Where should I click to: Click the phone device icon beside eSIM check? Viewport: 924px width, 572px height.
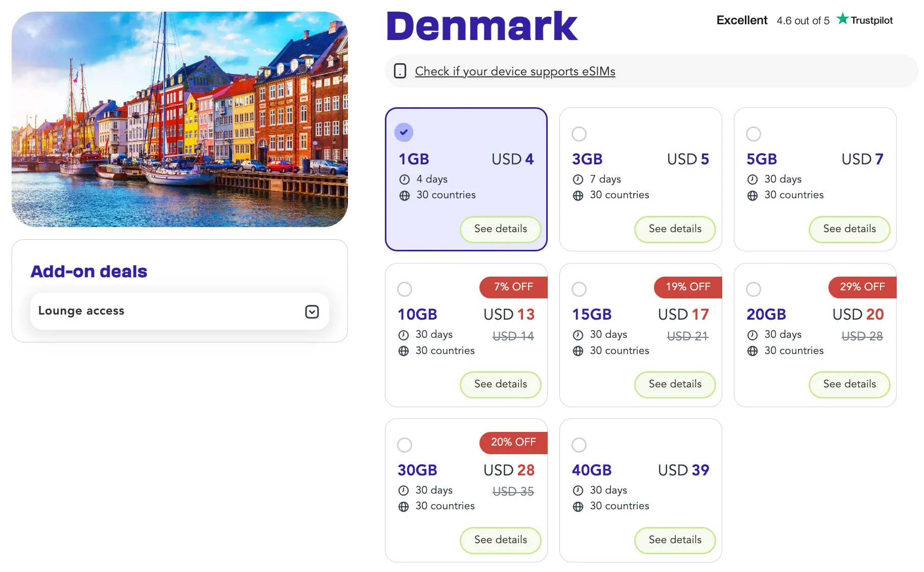400,71
